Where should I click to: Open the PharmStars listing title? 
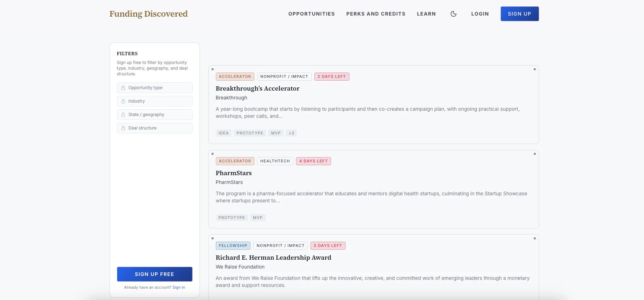[x=234, y=173]
